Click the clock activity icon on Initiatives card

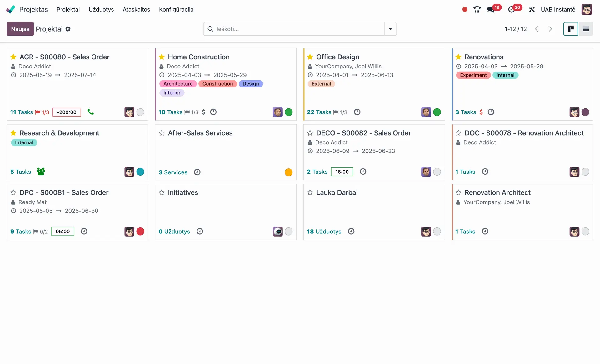(x=200, y=232)
